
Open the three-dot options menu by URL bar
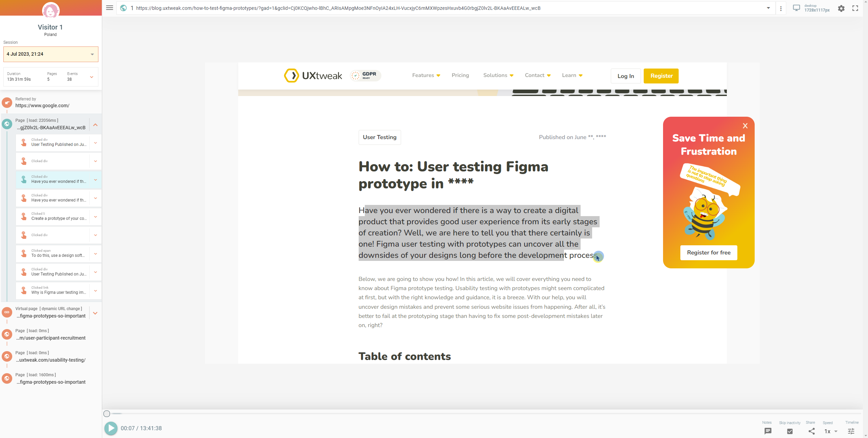pos(781,8)
